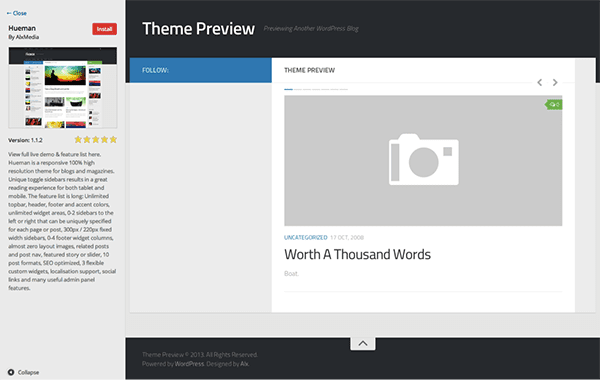Viewport: 600px width, 380px height.
Task: Open the Worth A Thousand Words post
Action: point(357,254)
